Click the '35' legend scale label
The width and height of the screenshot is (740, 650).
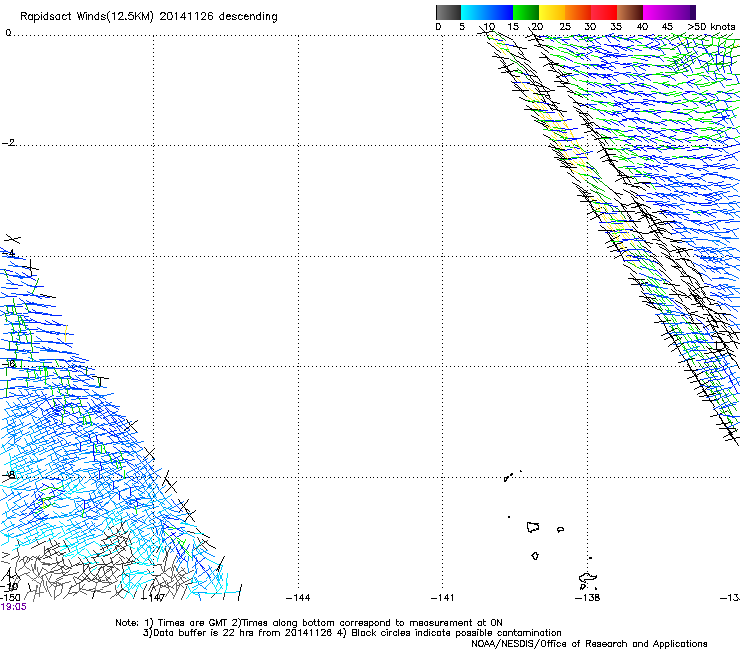[x=616, y=27]
